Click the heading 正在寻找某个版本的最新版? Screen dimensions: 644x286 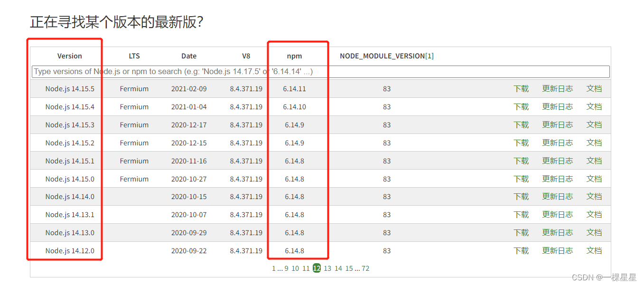pos(116,22)
